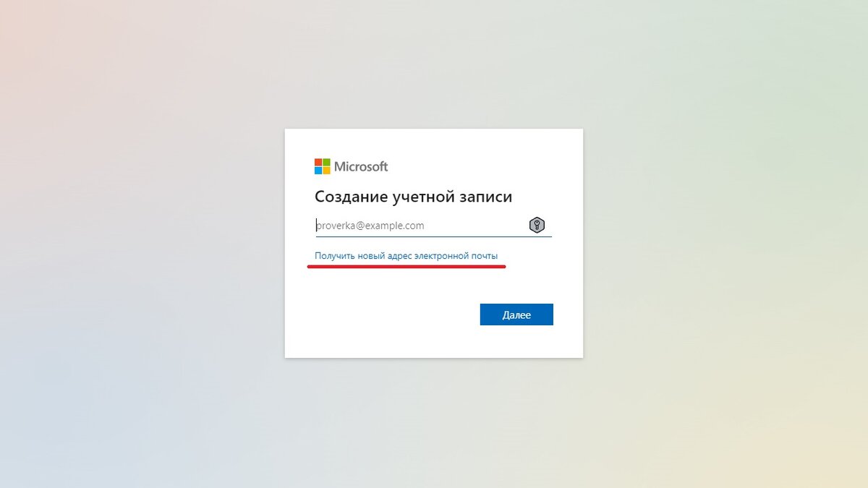Click the password manager key icon
Viewport: 868px width, 488px height.
(x=536, y=225)
